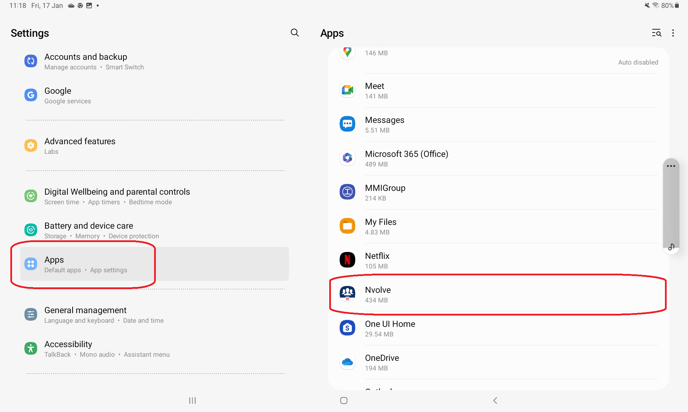Screen dimensions: 688x412
Task: Tap the Accounts and backup icon
Action: (x=31, y=61)
